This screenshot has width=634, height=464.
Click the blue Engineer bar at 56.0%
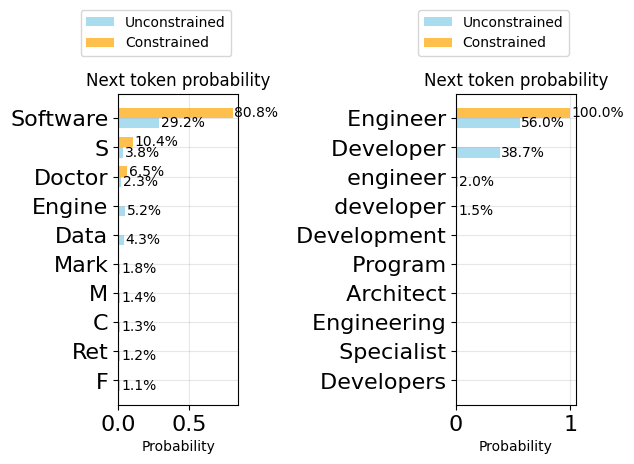click(488, 123)
